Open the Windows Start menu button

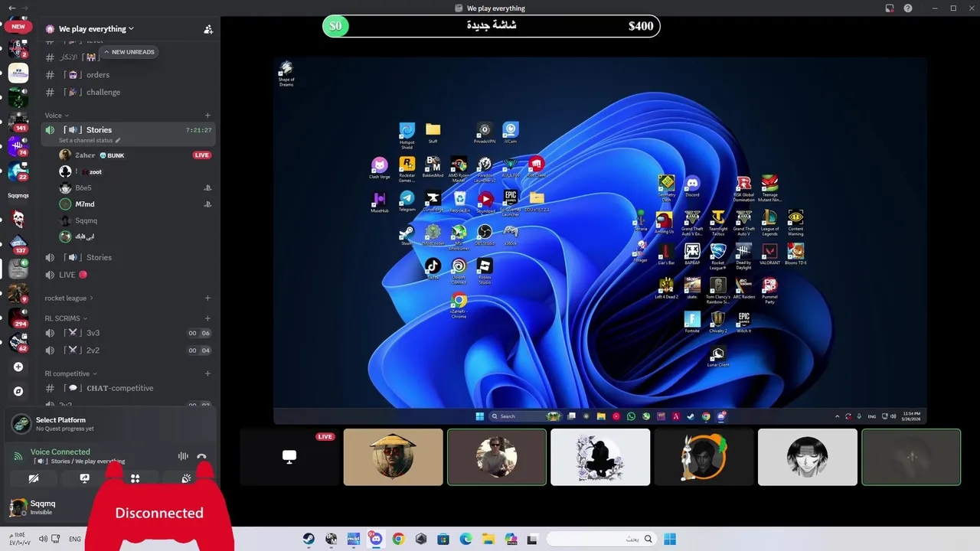(670, 539)
